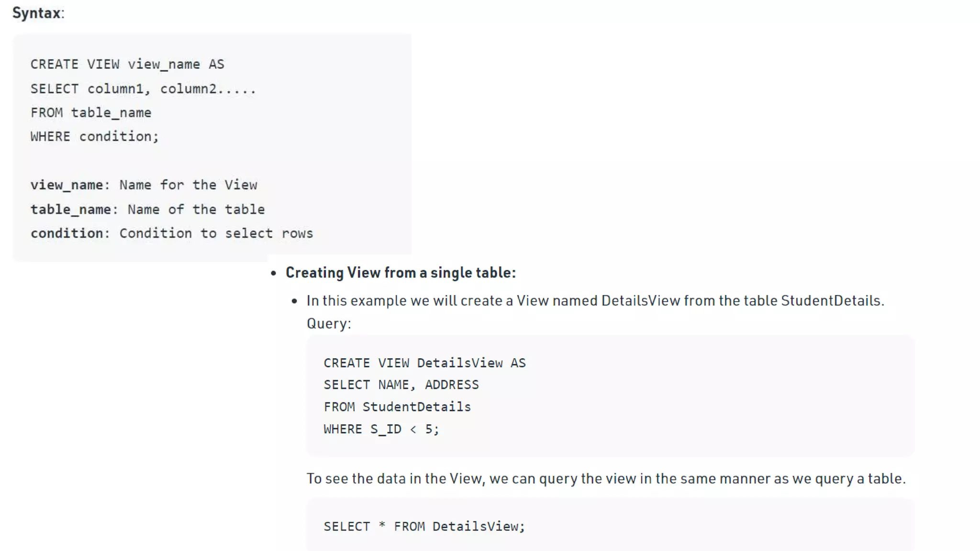Click the word StudentDetails in example sentence
The height and width of the screenshot is (551, 980).
coord(831,301)
